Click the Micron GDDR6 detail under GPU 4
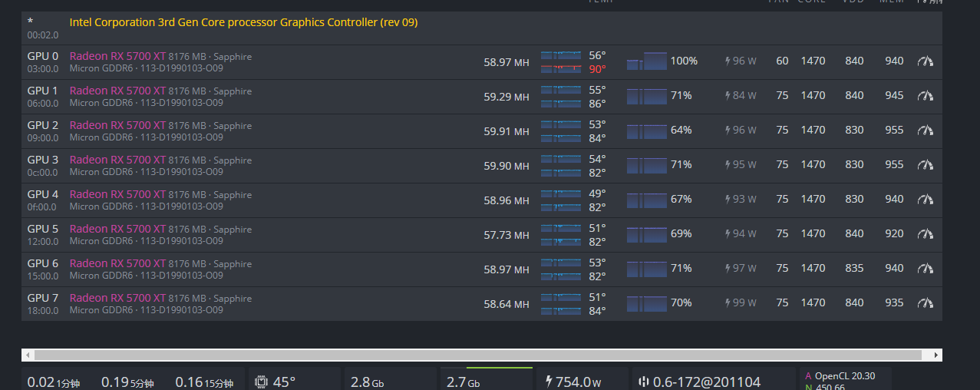This screenshot has height=390, width=980. point(147,207)
